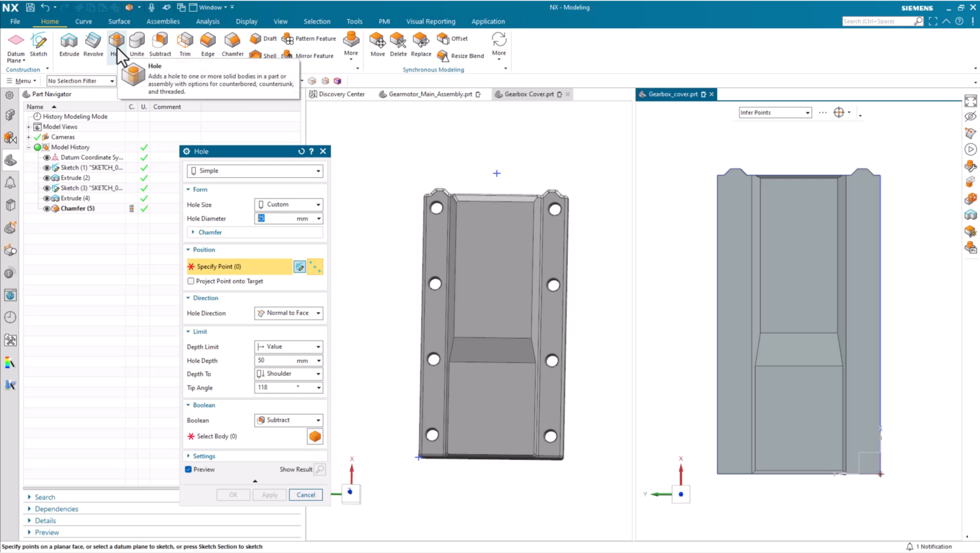
Task: Enable Project Point onto Target
Action: (x=191, y=281)
